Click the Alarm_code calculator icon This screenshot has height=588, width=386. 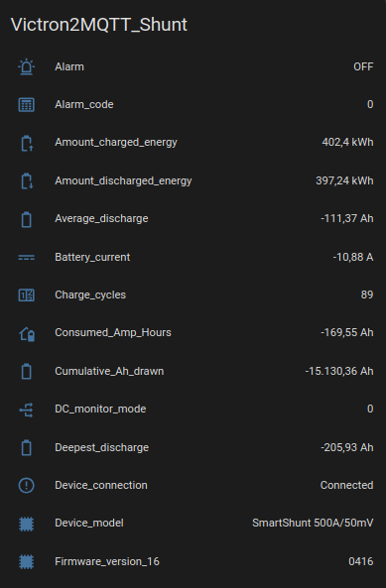pyautogui.click(x=26, y=105)
